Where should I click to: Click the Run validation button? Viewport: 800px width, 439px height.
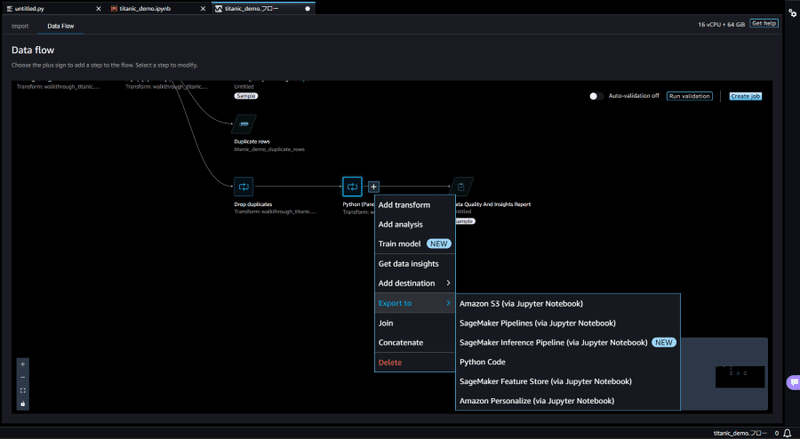(689, 96)
